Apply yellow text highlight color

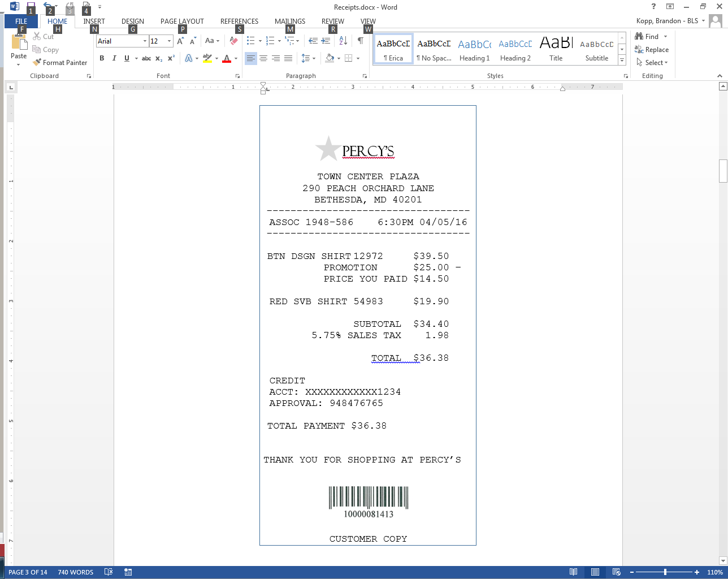tap(207, 58)
